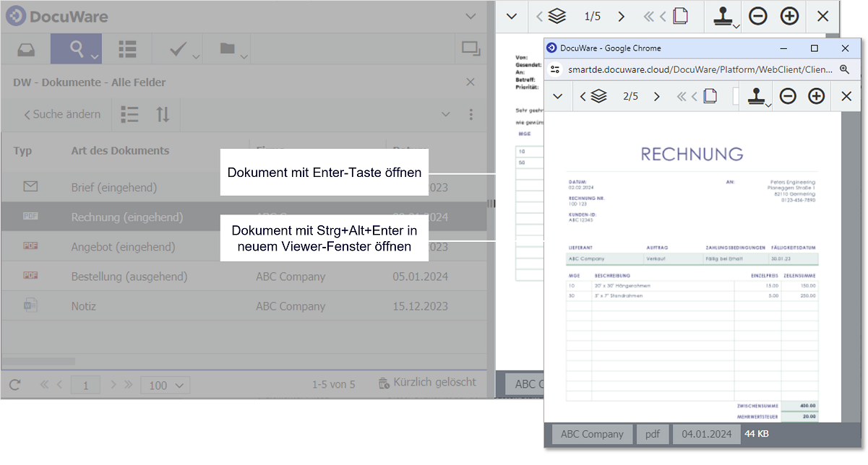868x465 pixels.
Task: Open the document tray inbox icon
Action: tap(25, 49)
